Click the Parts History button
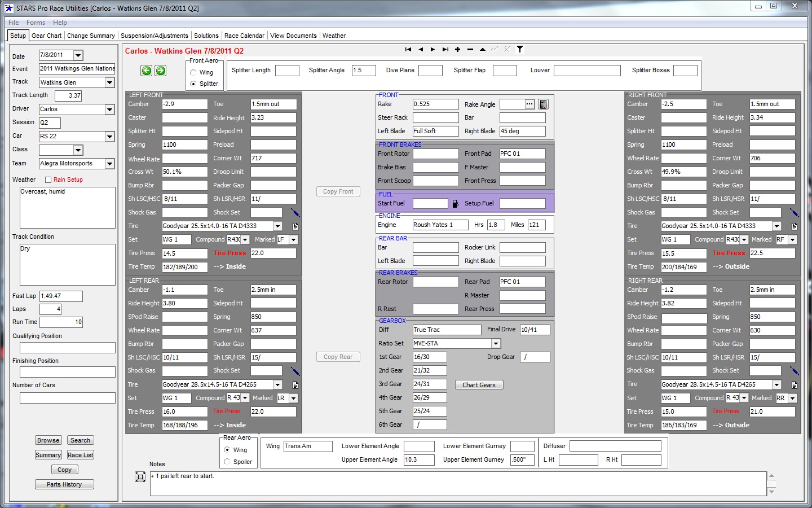812x508 pixels. pos(64,484)
